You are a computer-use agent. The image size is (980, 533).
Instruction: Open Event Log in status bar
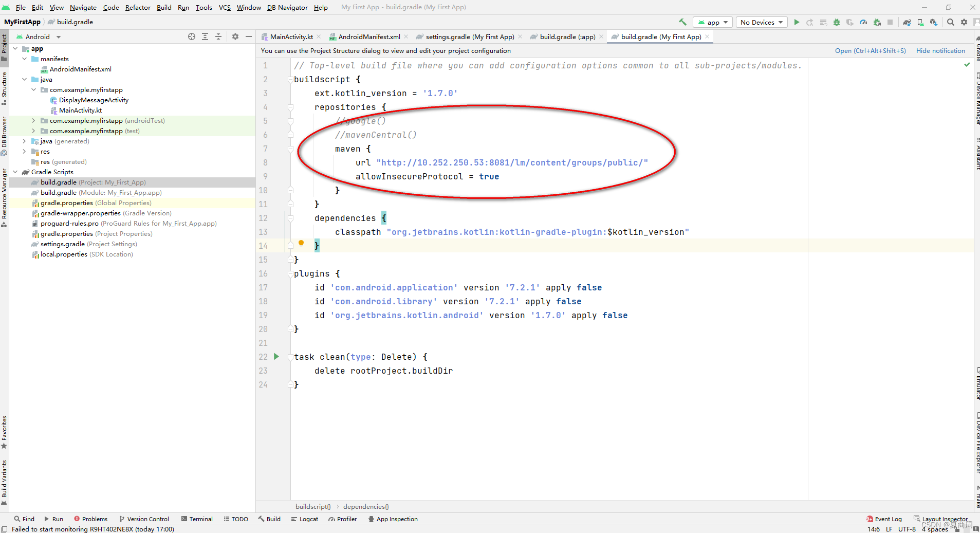click(x=884, y=519)
